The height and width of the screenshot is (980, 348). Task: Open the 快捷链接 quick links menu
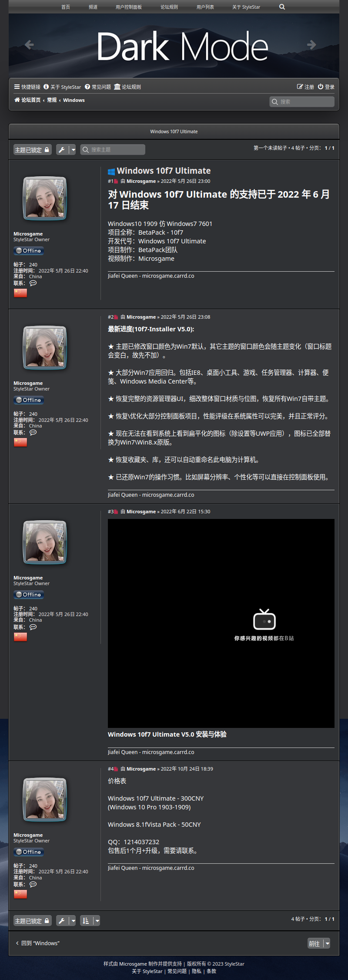(x=27, y=87)
